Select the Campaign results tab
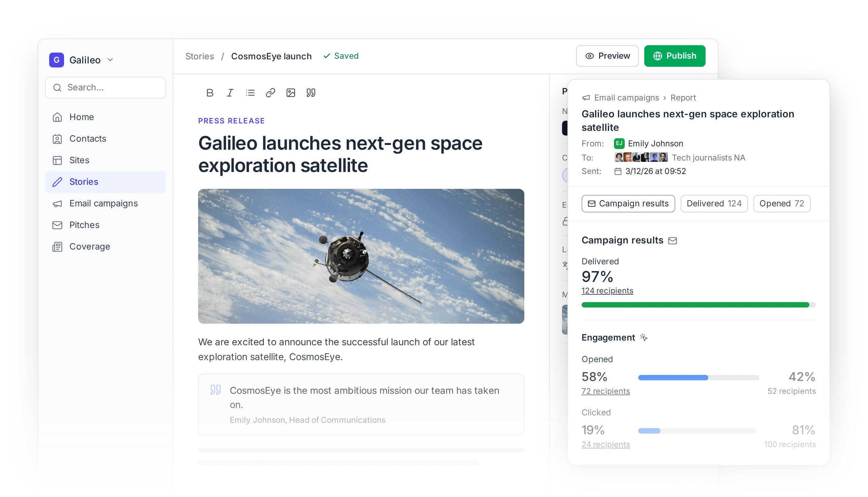Viewport: 868px width, 497px height. pyautogui.click(x=628, y=204)
